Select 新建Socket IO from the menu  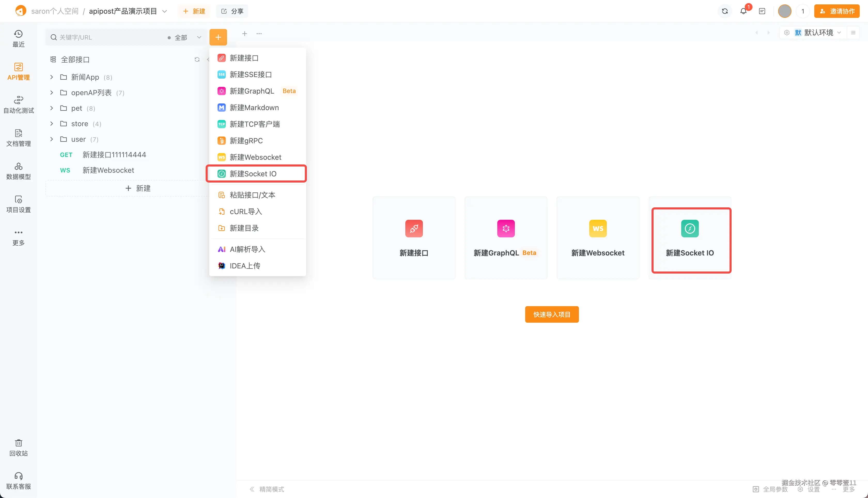point(253,174)
